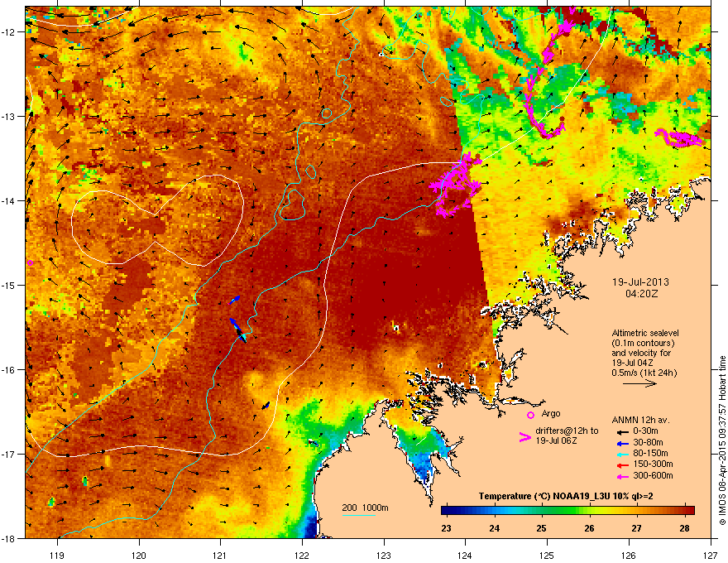Click the IMOS copyright timestamp text
The height and width of the screenshot is (563, 728).
[722, 440]
